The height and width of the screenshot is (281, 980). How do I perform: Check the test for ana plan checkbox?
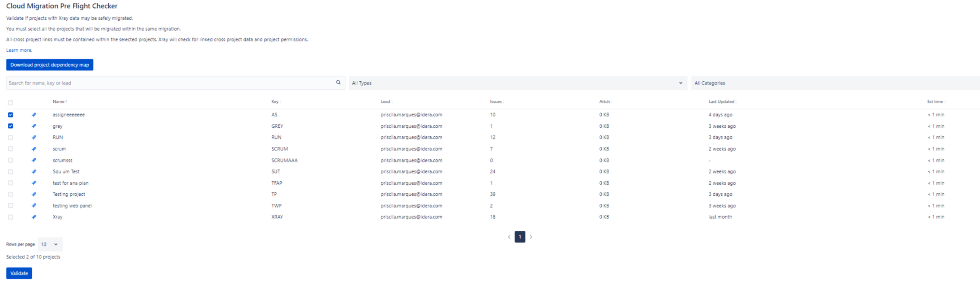(11, 183)
